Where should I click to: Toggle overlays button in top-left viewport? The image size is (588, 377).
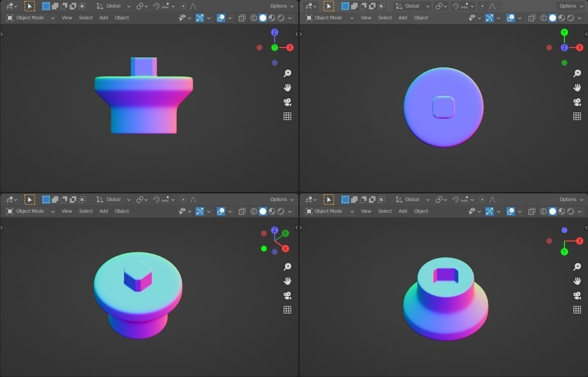coord(221,18)
